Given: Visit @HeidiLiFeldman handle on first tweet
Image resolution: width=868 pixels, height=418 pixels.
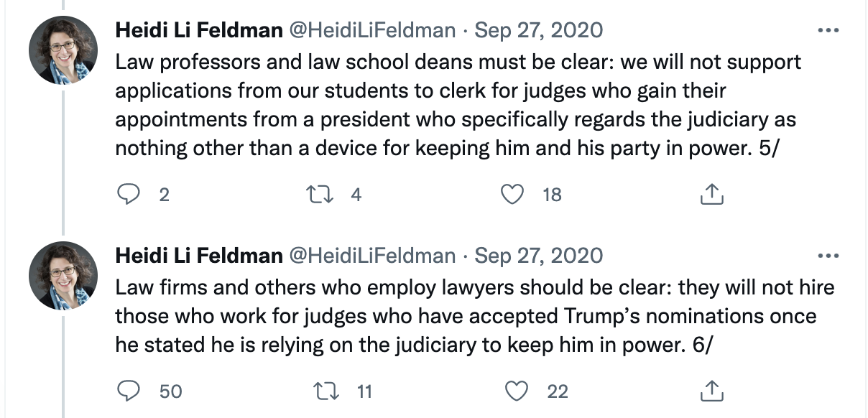Looking at the screenshot, I should tap(372, 31).
